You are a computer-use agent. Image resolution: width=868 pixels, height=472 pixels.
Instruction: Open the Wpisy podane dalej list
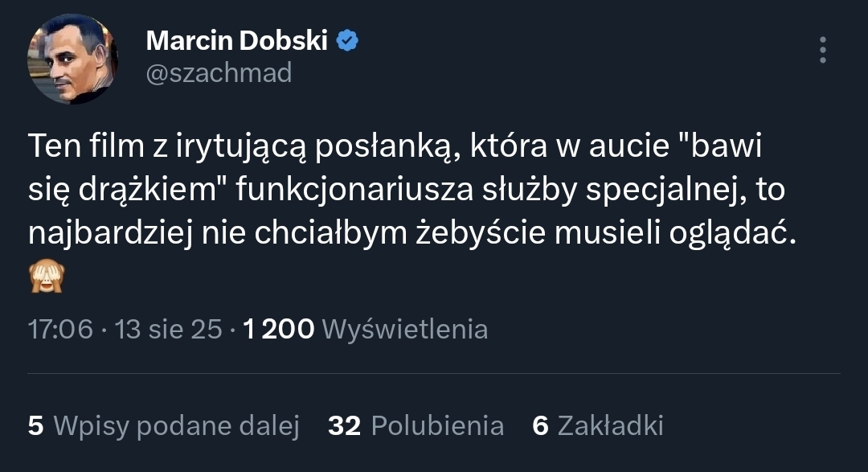click(x=176, y=425)
